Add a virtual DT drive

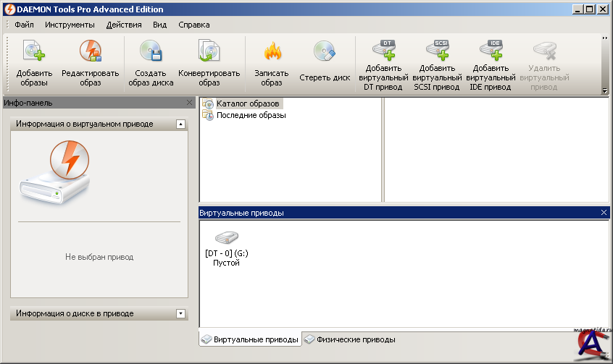pyautogui.click(x=383, y=52)
